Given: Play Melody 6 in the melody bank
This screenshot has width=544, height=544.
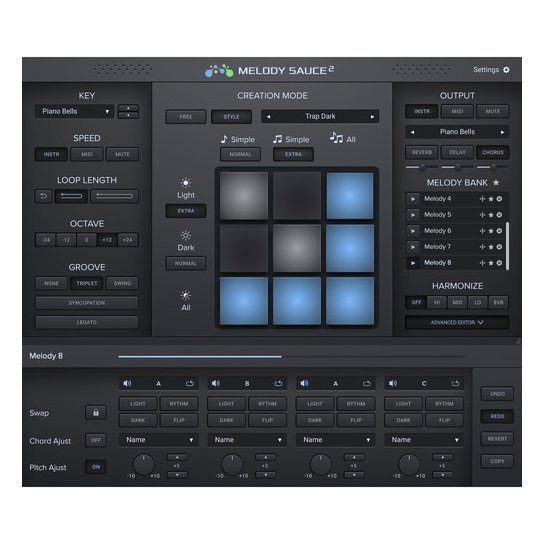Looking at the screenshot, I should point(413,231).
